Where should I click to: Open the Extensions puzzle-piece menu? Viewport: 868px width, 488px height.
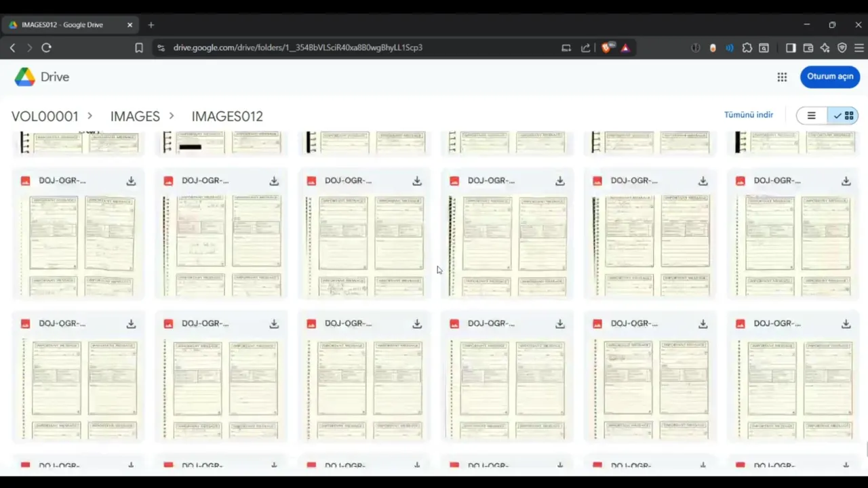[747, 47]
